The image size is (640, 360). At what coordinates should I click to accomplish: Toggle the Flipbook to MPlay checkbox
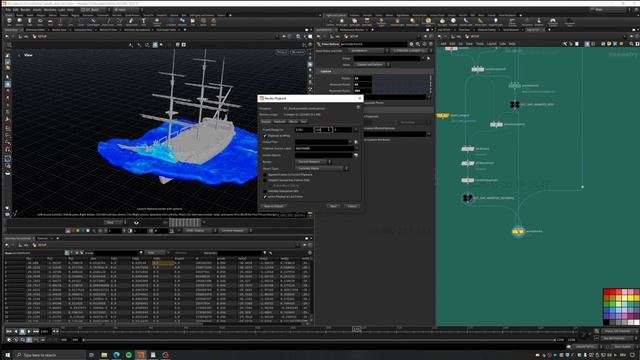pos(265,136)
